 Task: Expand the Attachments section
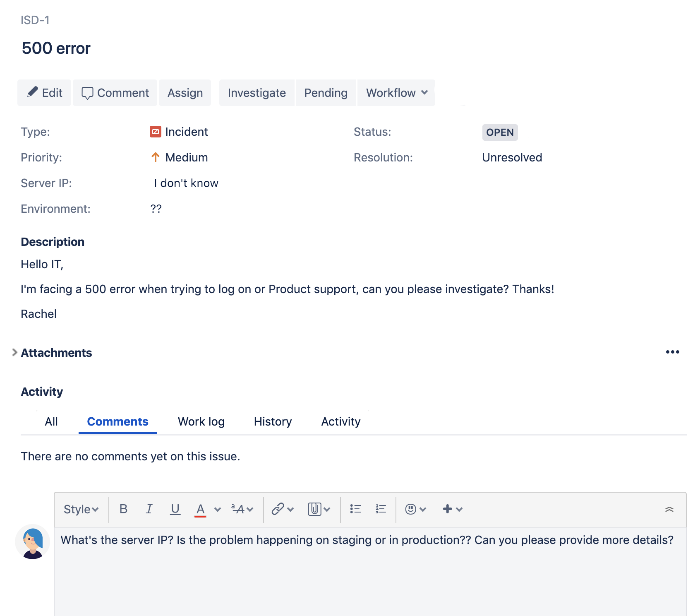(x=14, y=352)
